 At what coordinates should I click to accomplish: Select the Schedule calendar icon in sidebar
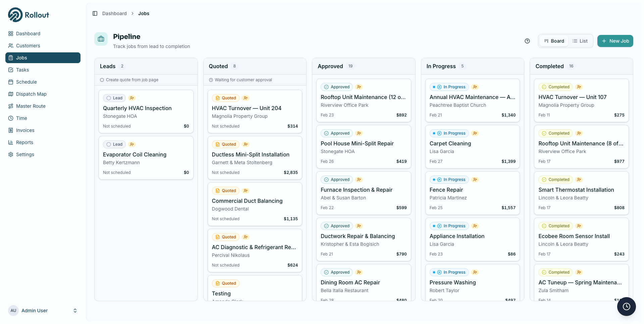pyautogui.click(x=10, y=82)
